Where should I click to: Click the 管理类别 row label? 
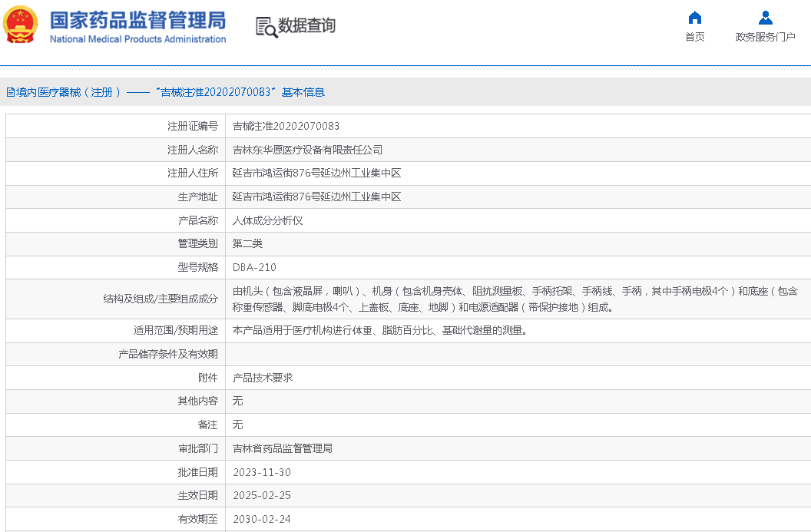[197, 243]
